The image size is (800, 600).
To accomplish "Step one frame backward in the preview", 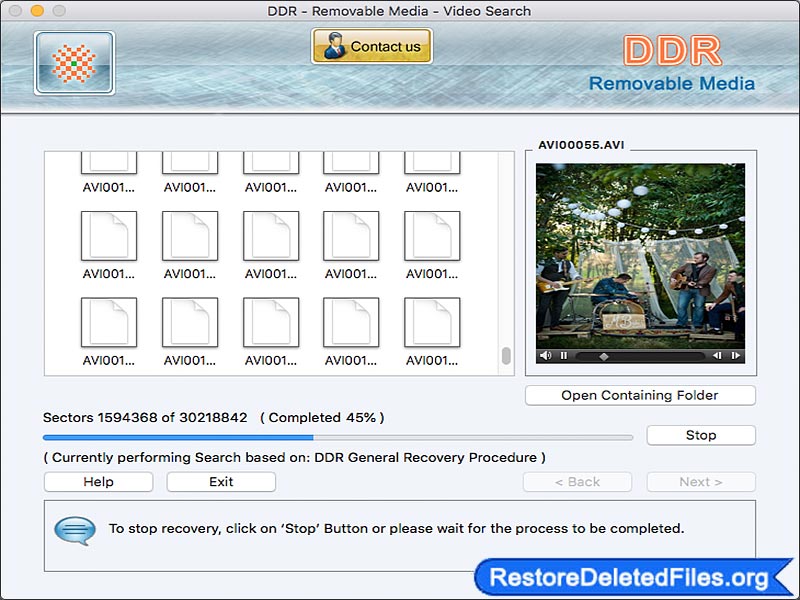I will pos(718,355).
